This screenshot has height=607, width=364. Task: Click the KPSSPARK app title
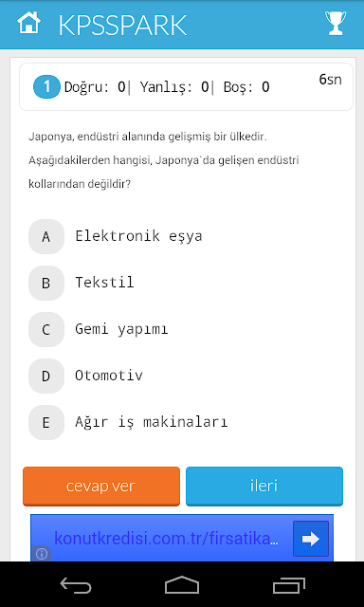[x=122, y=26]
